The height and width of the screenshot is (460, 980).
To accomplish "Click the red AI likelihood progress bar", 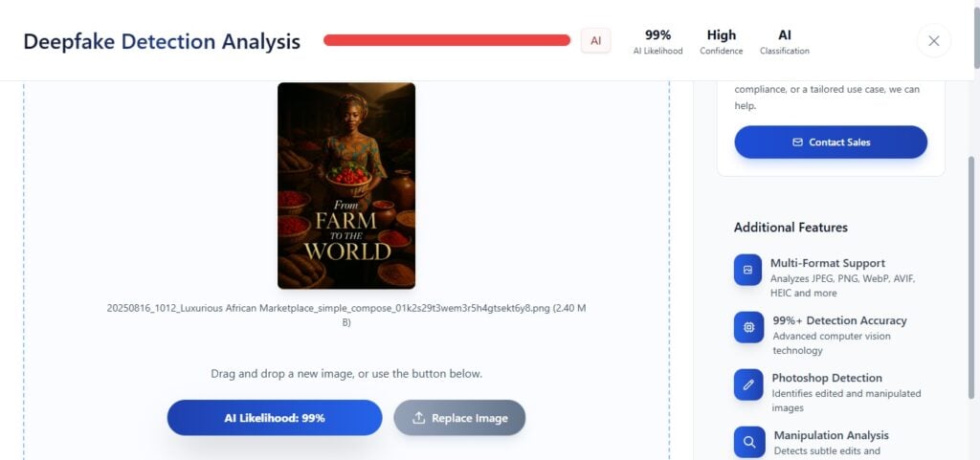I will coord(447,40).
